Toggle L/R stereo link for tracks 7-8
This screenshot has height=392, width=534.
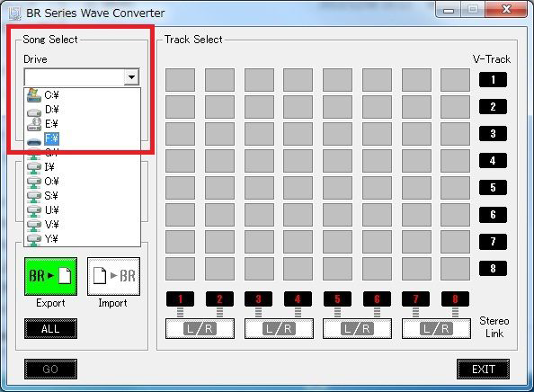[436, 329]
